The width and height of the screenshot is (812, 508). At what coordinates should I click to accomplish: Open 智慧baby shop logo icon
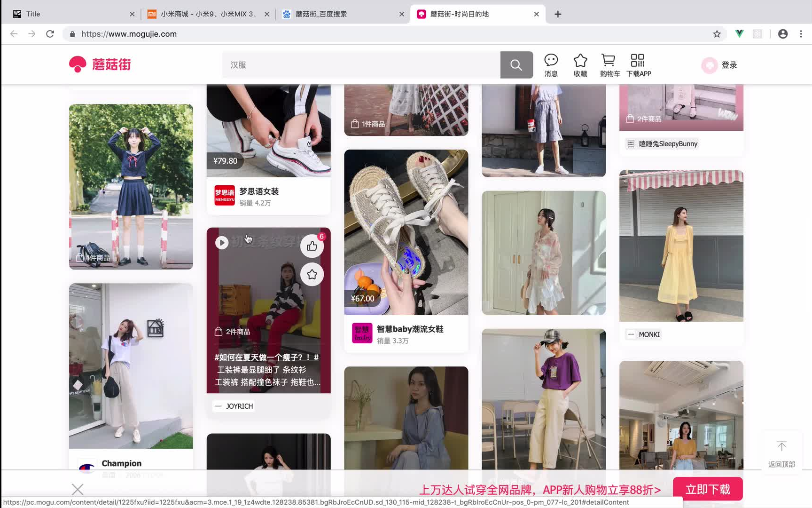[x=362, y=333]
